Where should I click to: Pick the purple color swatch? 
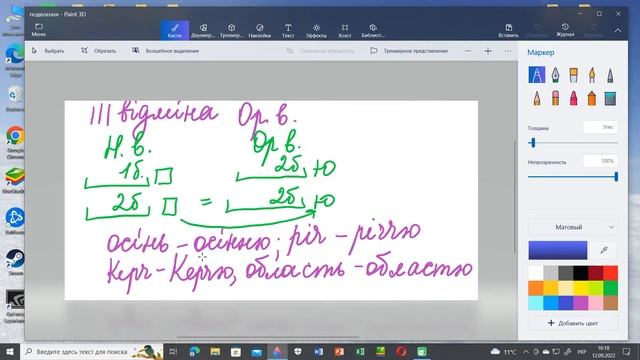[580, 303]
